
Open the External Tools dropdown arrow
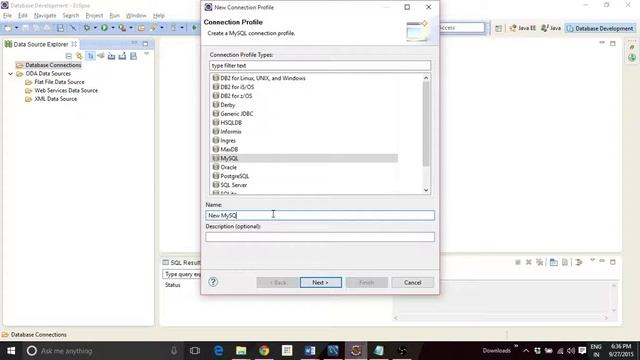point(131,28)
